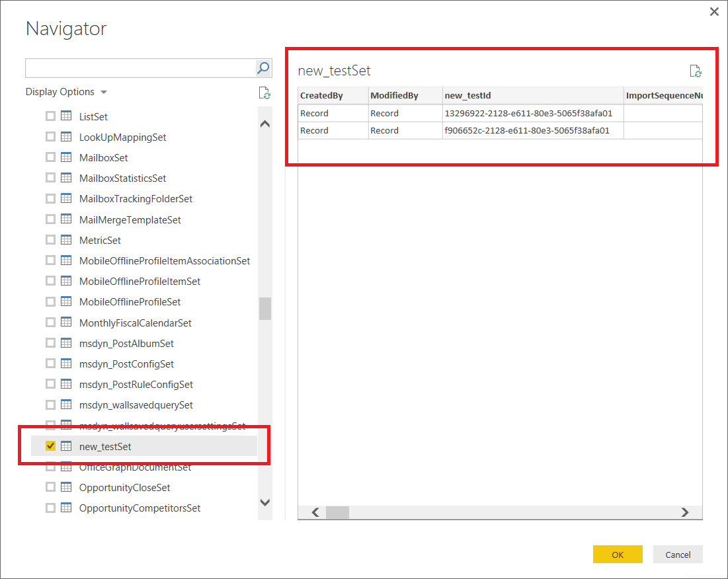Check the ListSet checkbox
Viewport: 728px width, 579px height.
(50, 116)
